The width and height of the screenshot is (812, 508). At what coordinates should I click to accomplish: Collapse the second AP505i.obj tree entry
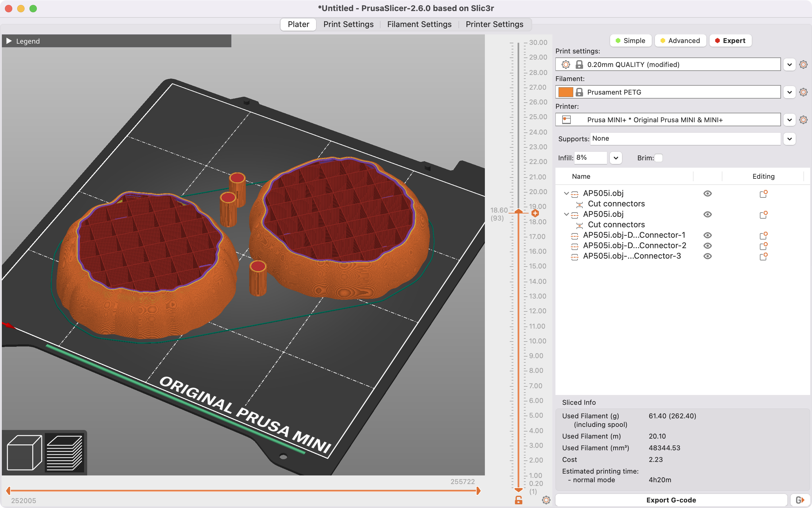pos(566,214)
